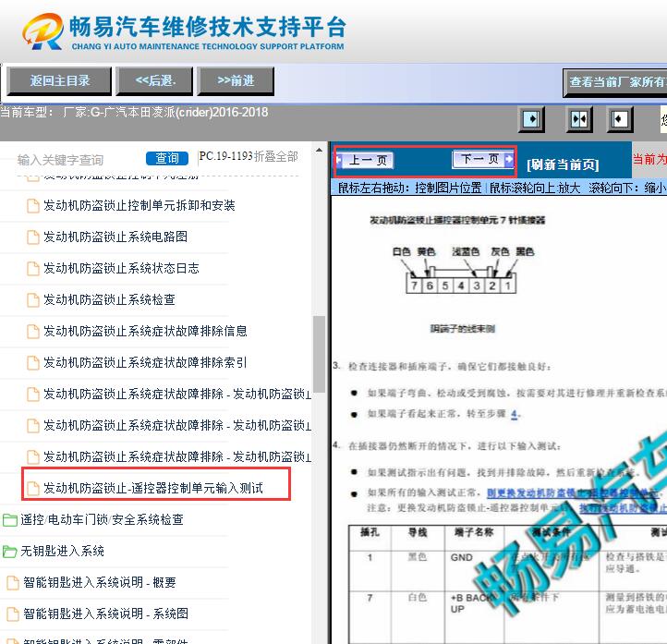667x644 pixels.
Task: Select 发动机防盗锁止-遥控器控制单元输入测试 item
Action: click(153, 489)
